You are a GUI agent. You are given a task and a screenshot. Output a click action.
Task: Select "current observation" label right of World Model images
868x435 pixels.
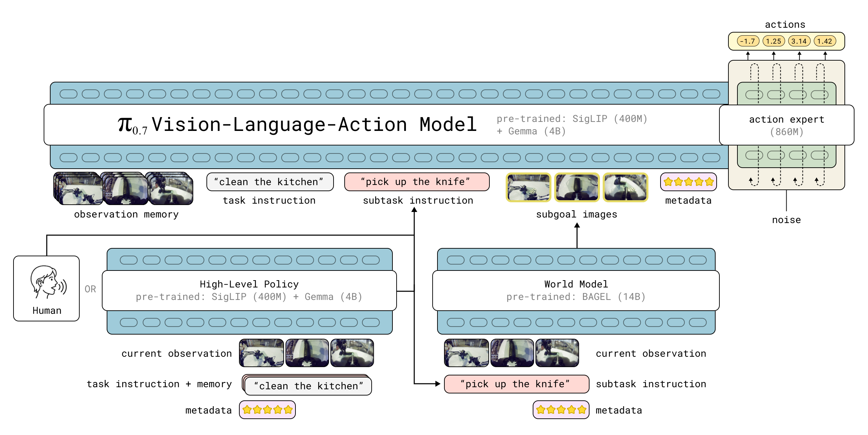[x=651, y=354]
